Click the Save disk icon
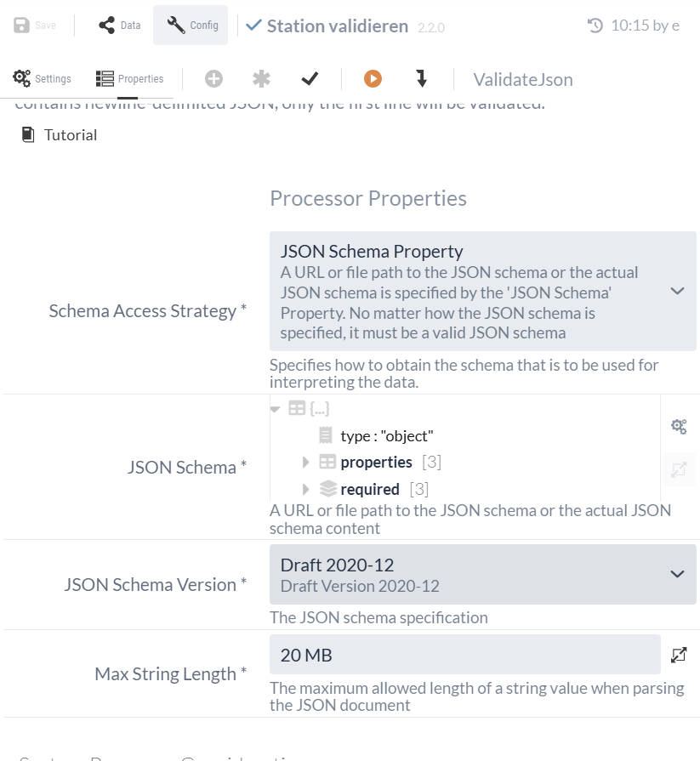 tap(19, 25)
